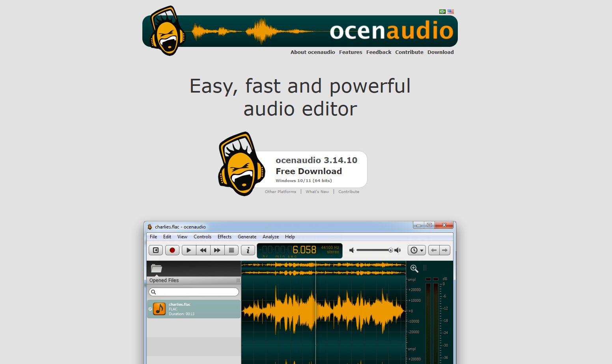Open the Analyze menu
The width and height of the screenshot is (612, 364).
tap(271, 237)
